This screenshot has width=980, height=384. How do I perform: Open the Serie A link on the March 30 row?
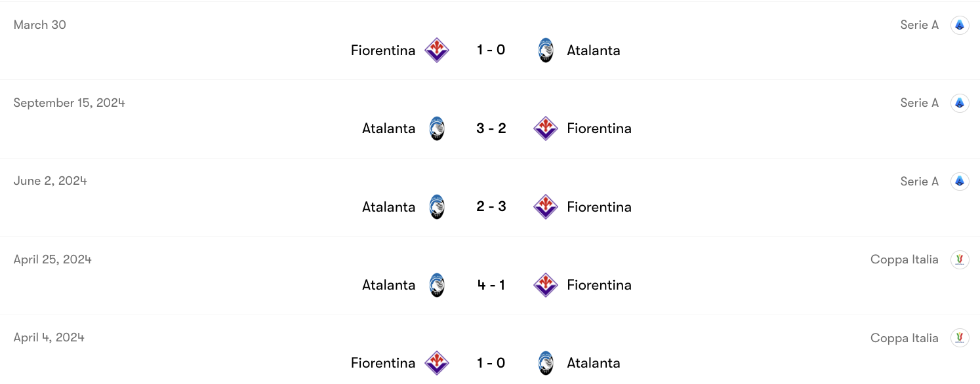coord(920,24)
